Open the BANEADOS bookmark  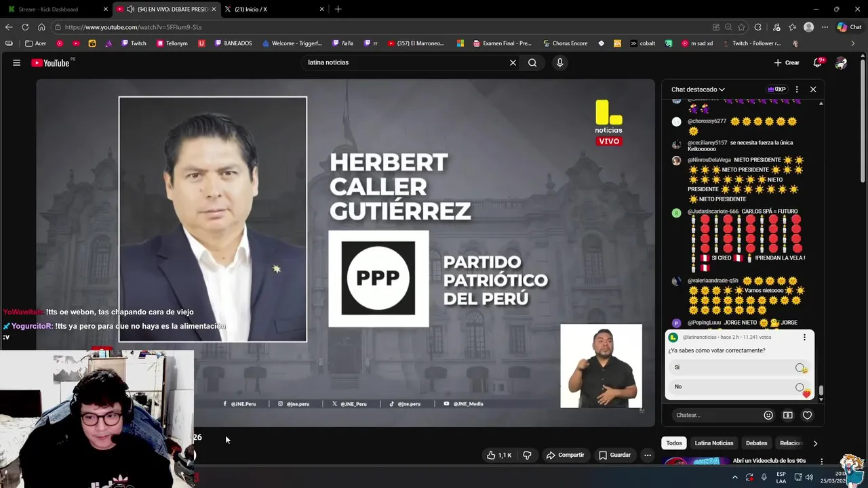(233, 43)
